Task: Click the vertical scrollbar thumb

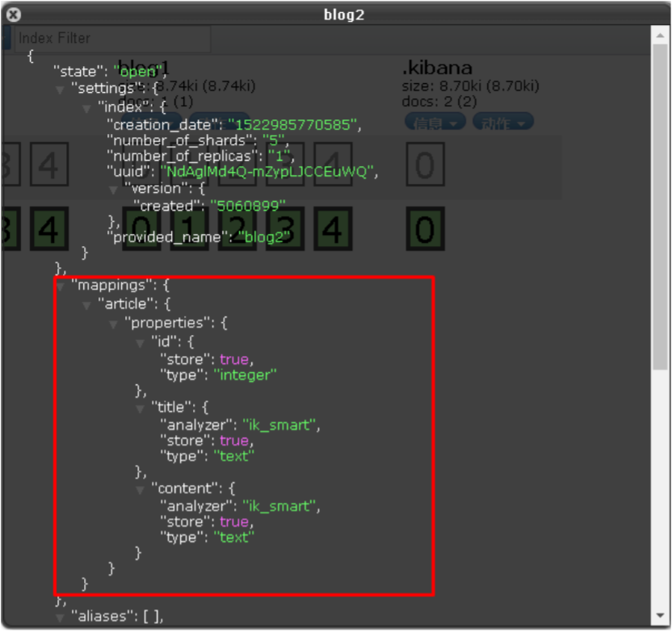Action: point(661,207)
